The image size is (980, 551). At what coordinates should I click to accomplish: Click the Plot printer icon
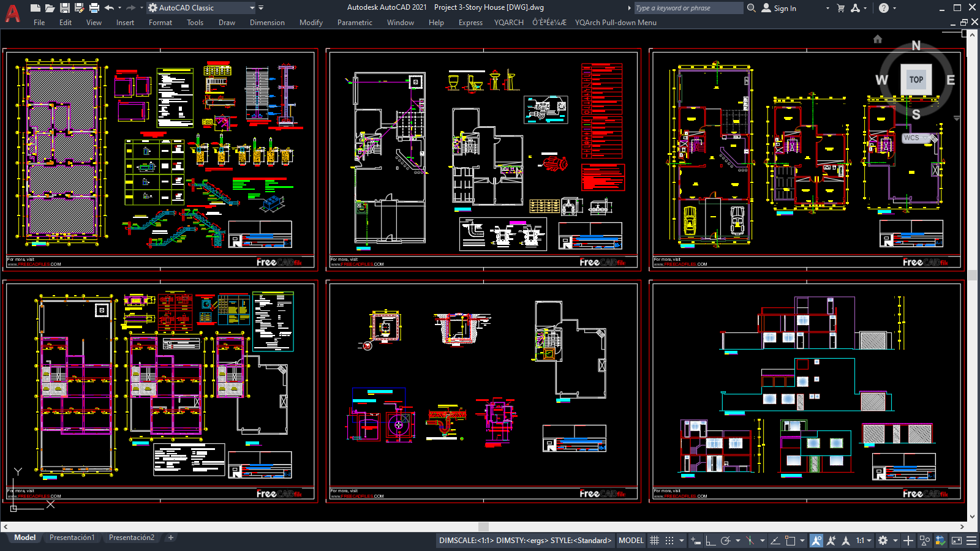point(94,8)
